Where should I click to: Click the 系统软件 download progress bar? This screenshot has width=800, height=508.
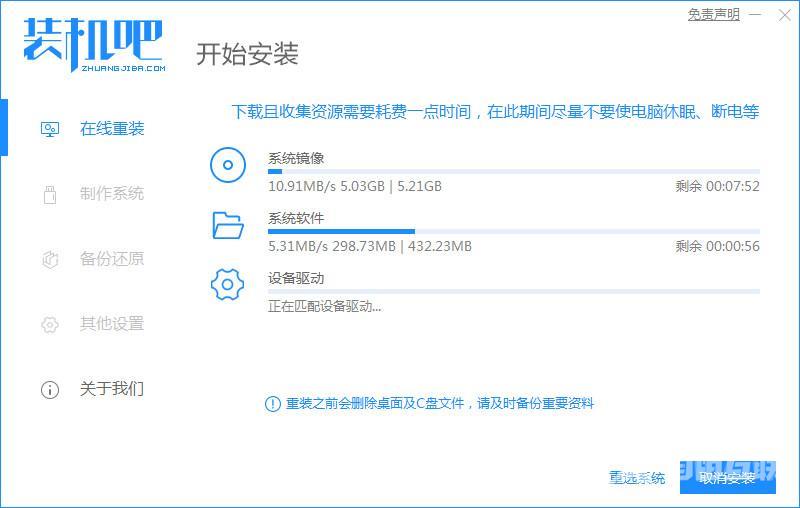point(513,232)
